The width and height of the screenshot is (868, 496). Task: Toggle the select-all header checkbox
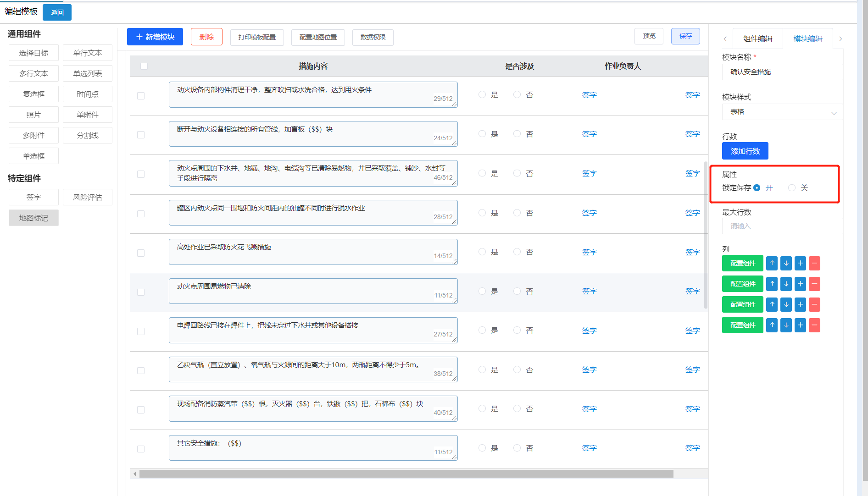(144, 66)
